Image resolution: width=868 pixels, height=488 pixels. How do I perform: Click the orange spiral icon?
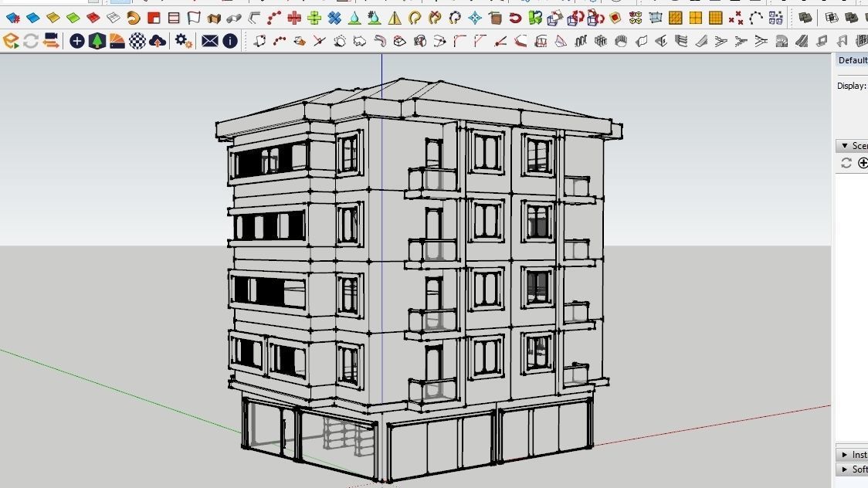pos(134,19)
